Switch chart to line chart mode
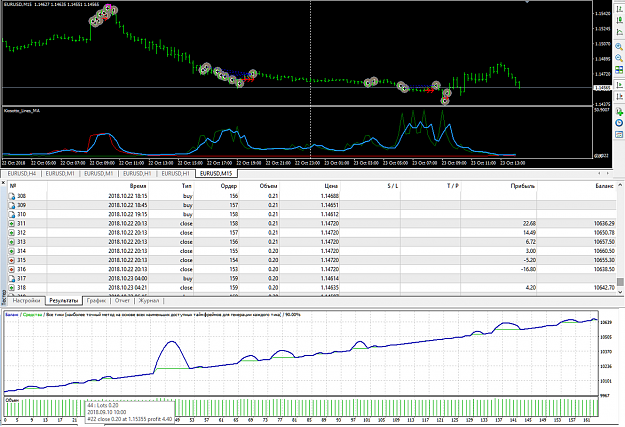 tap(619, 32)
